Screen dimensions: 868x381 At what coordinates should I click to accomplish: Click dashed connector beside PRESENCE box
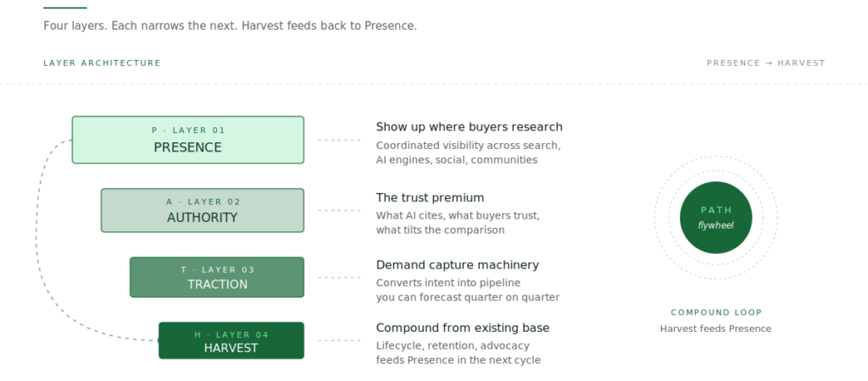click(339, 140)
